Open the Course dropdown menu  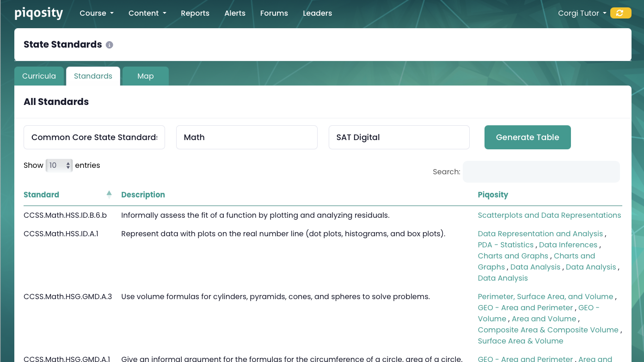click(96, 13)
